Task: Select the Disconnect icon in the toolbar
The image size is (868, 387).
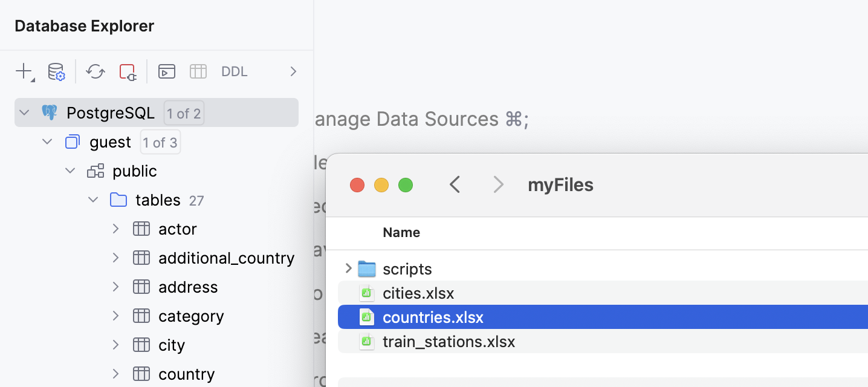Action: [x=127, y=71]
